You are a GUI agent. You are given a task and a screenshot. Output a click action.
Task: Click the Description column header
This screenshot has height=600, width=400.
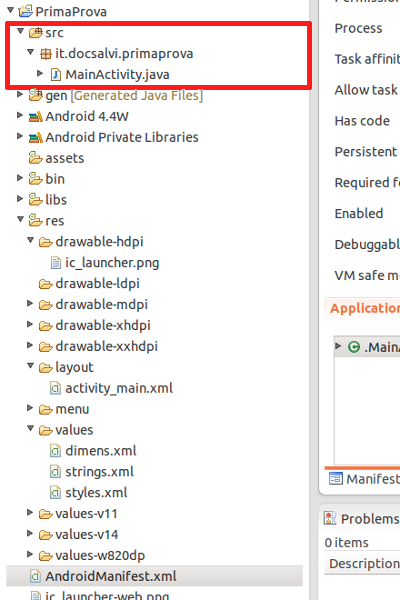click(x=362, y=563)
